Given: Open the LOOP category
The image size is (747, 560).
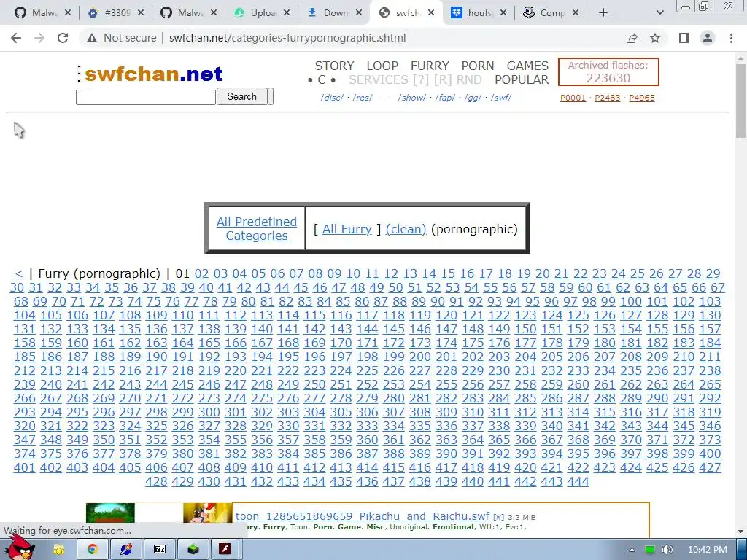Looking at the screenshot, I should coord(382,66).
